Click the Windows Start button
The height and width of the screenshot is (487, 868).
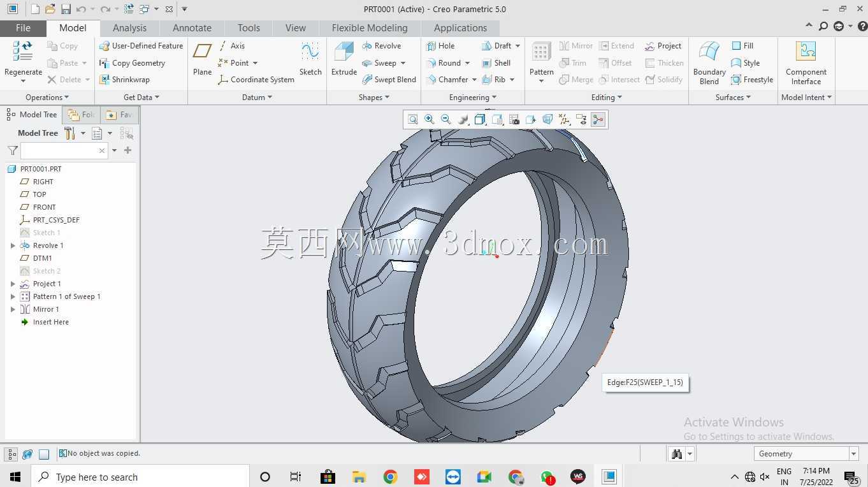[15, 477]
